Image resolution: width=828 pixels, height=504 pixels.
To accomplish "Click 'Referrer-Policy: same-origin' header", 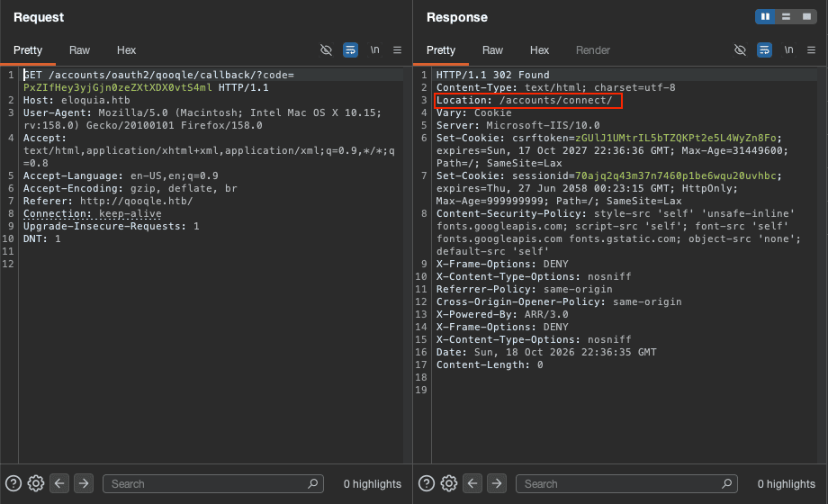I will point(525,289).
